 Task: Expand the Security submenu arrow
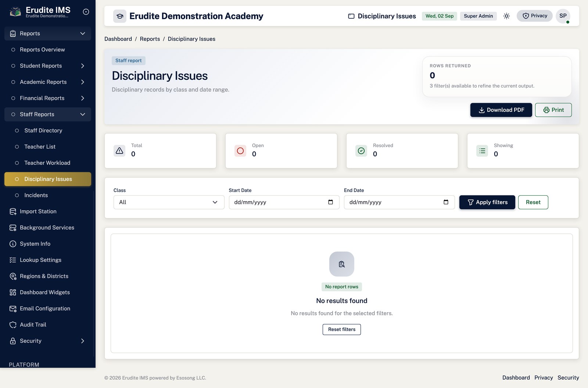click(83, 341)
